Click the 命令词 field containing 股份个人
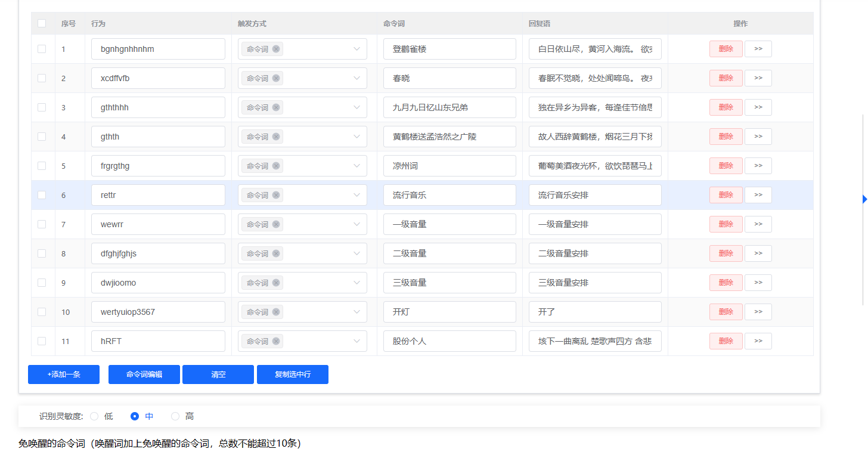 pos(449,341)
